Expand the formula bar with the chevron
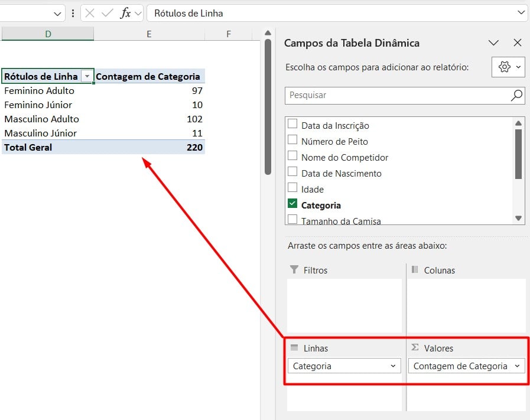 [521, 13]
